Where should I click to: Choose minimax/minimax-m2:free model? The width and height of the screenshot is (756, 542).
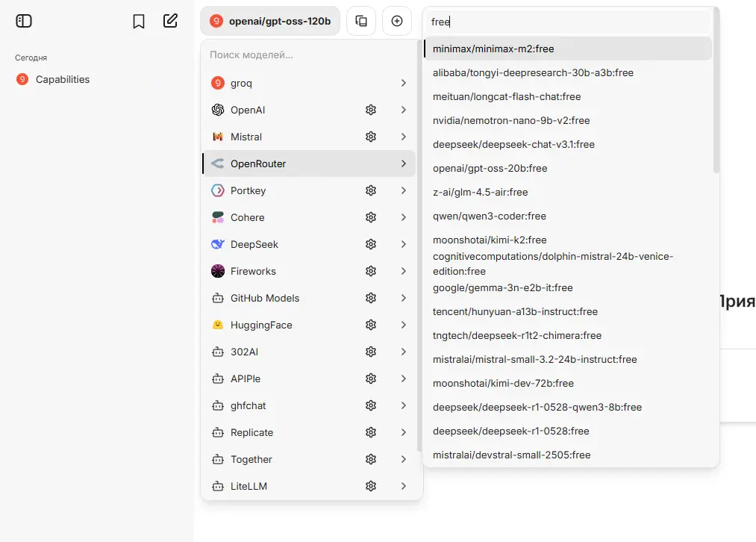point(493,49)
